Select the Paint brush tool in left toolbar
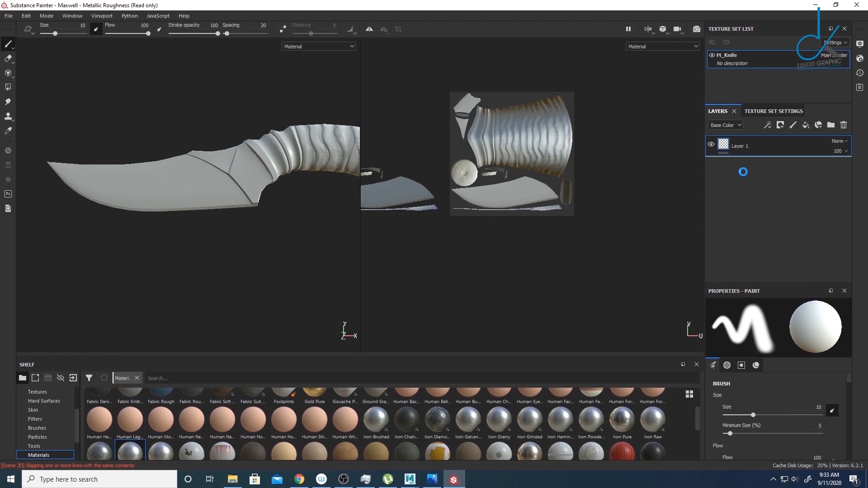The width and height of the screenshot is (868, 488). [x=8, y=44]
